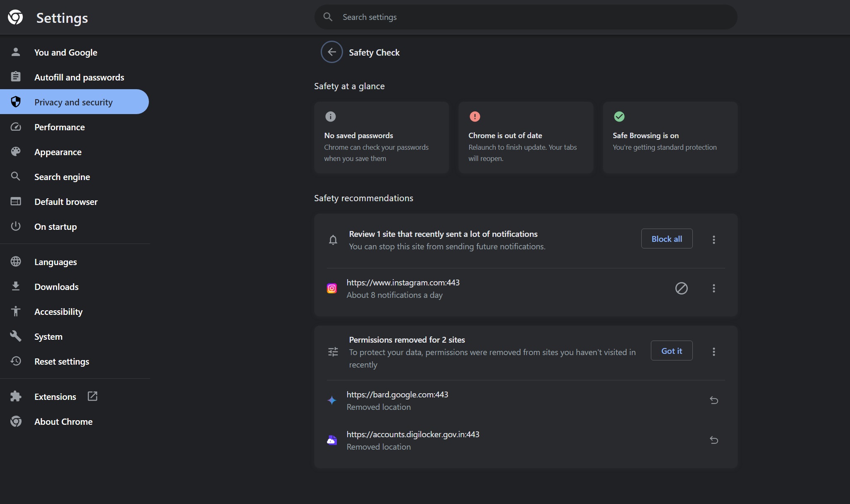Image resolution: width=850 pixels, height=504 pixels.
Task: Open options menu next to Got it
Action: (x=714, y=351)
